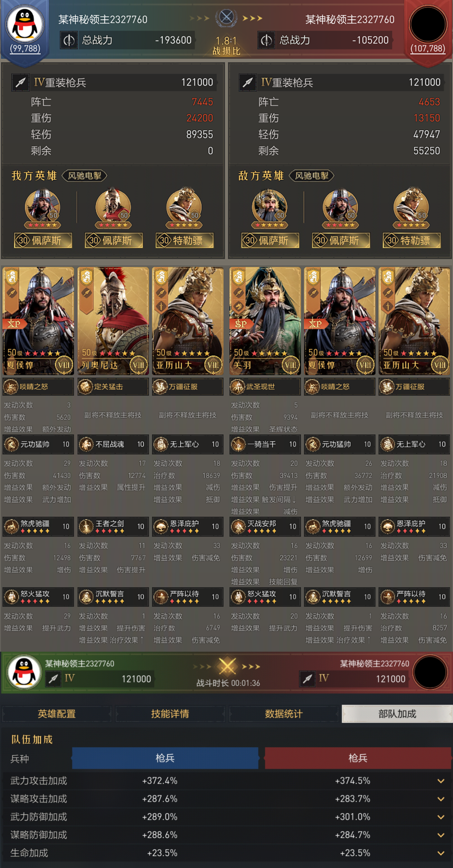The width and height of the screenshot is (453, 868).
Task: Switch to the 英雄配置 tab
Action: 57,714
